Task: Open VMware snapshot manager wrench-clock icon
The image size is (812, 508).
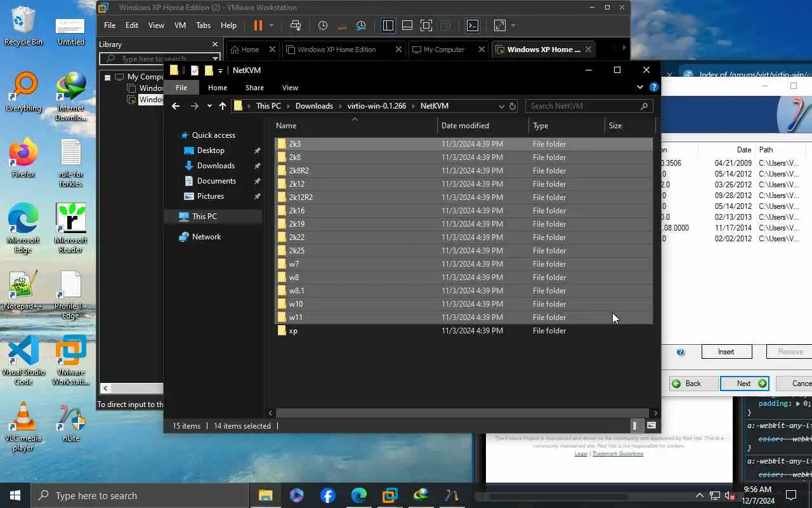Action: tap(361, 25)
